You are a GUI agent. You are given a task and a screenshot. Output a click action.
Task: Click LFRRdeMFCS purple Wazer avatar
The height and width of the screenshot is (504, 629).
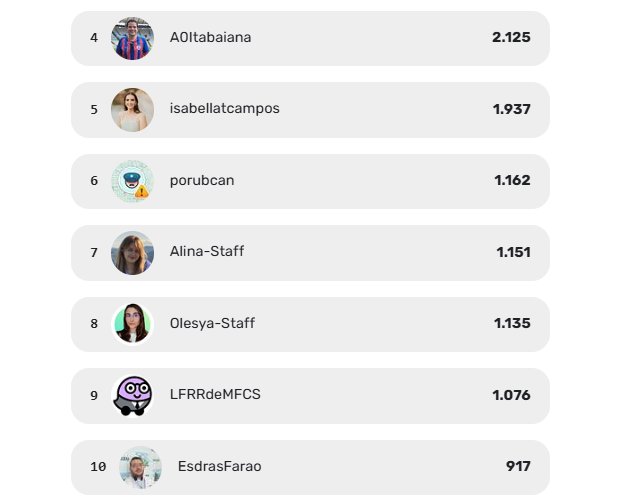pyautogui.click(x=132, y=396)
